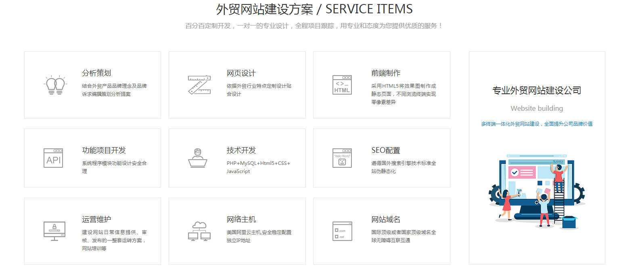
Task: Open the 功能项目开发 service title
Action: tap(104, 150)
